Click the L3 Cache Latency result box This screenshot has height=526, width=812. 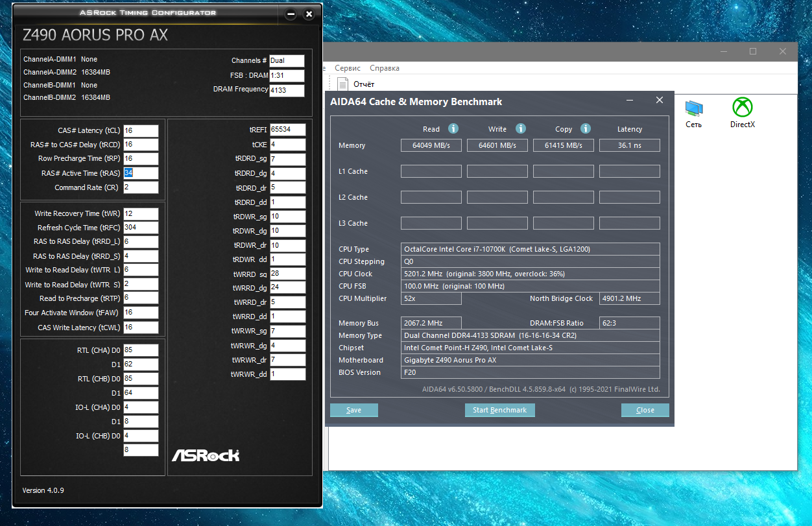click(x=630, y=223)
